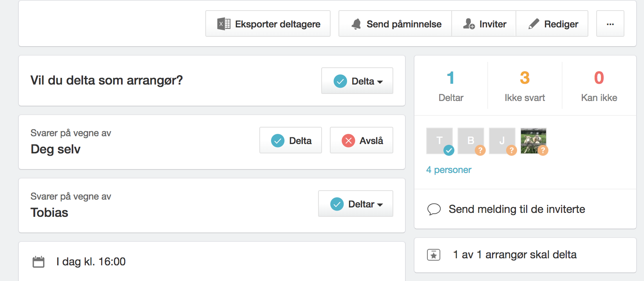Image resolution: width=644 pixels, height=281 pixels.
Task: Click the B avatar with question badge
Action: coord(471,141)
